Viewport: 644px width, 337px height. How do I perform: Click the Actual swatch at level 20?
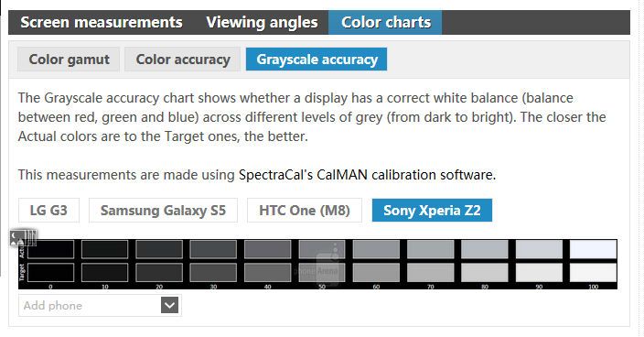pos(159,249)
